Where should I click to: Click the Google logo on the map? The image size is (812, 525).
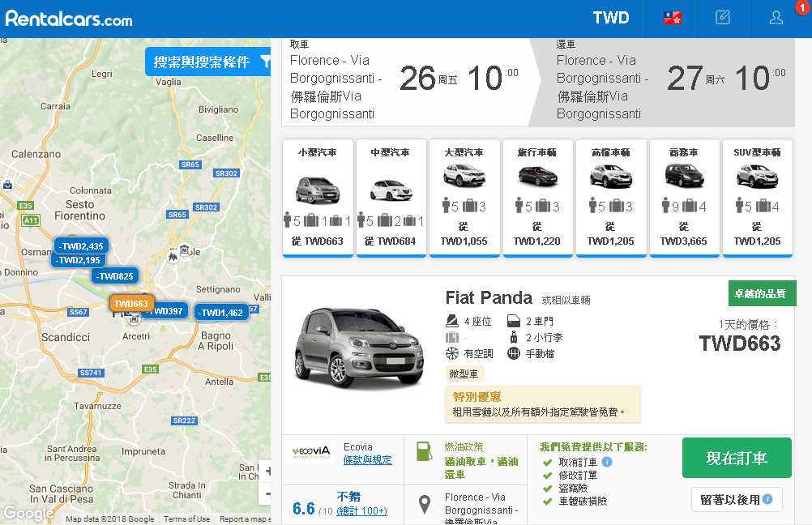28,513
